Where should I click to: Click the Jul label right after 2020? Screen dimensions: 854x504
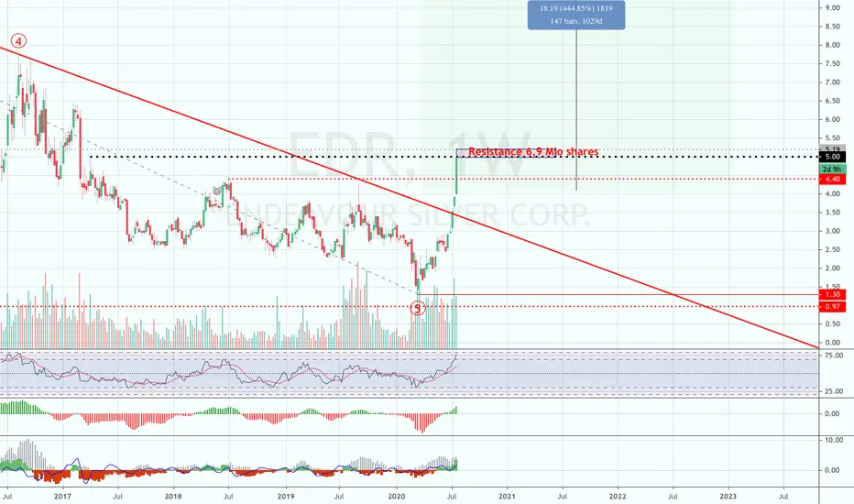coord(452,497)
